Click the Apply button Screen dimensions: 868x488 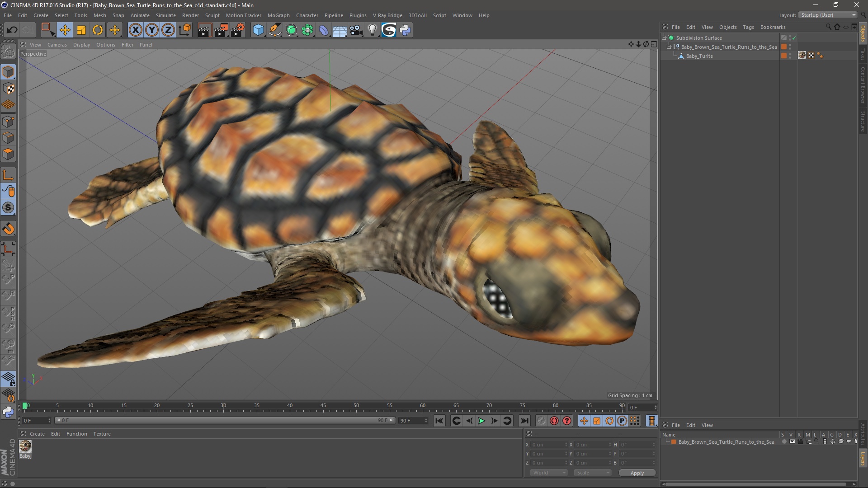(637, 473)
